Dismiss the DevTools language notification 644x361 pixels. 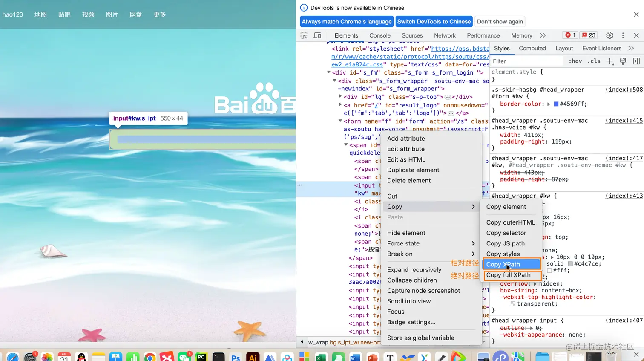(x=636, y=14)
